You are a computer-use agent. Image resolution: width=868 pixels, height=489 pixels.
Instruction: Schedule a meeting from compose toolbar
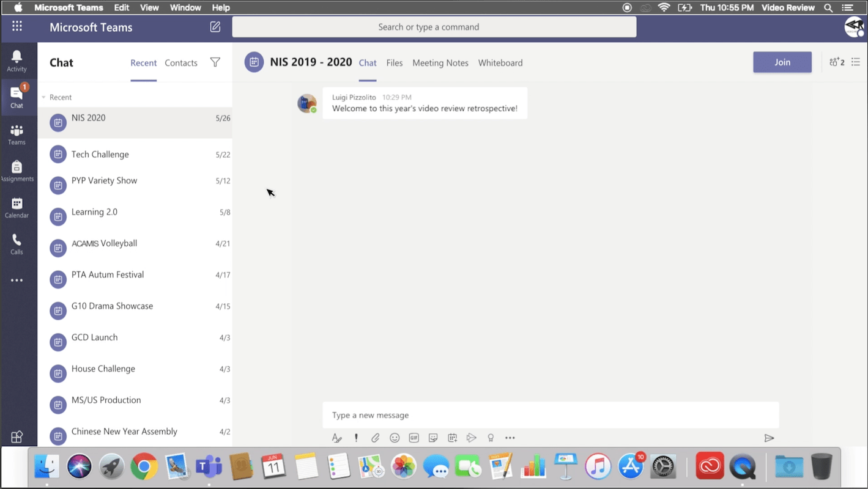(452, 438)
